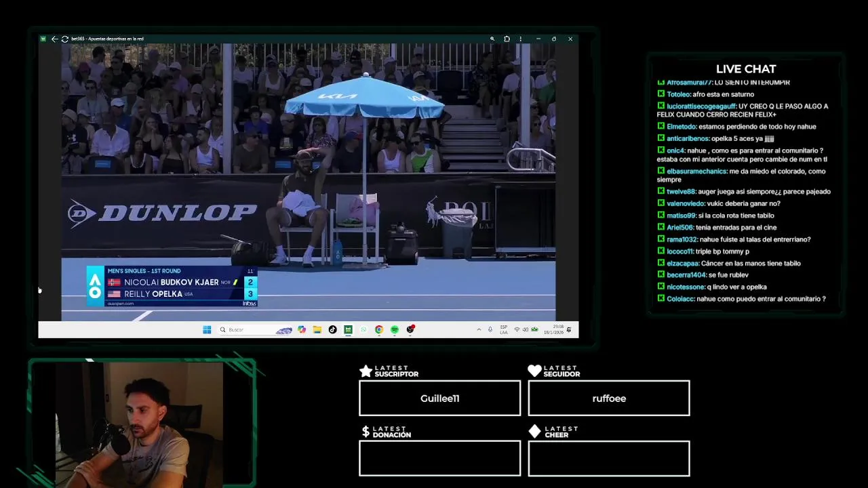Open the Wi-Fi network tray icon

coord(517,329)
